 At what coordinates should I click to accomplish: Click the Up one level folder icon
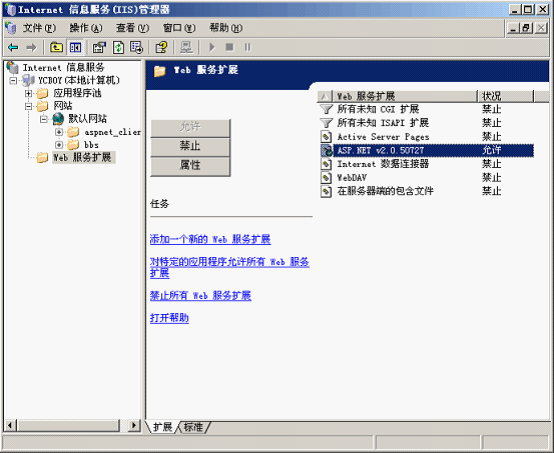56,47
